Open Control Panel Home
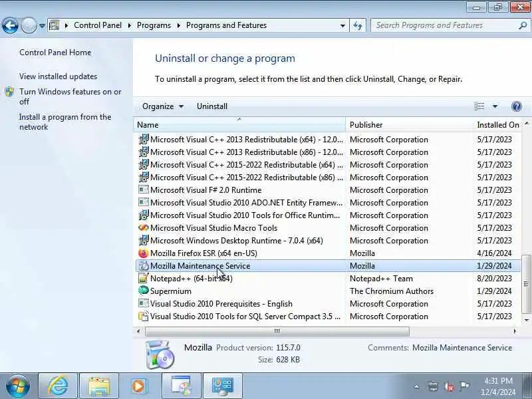 pyautogui.click(x=55, y=53)
